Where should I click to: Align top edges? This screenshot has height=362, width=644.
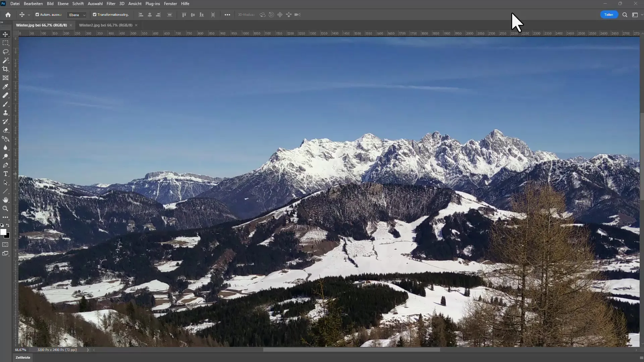(184, 15)
